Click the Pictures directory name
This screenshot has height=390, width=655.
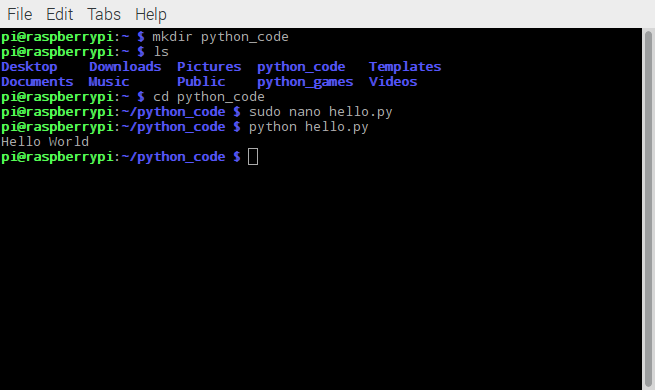coord(209,66)
